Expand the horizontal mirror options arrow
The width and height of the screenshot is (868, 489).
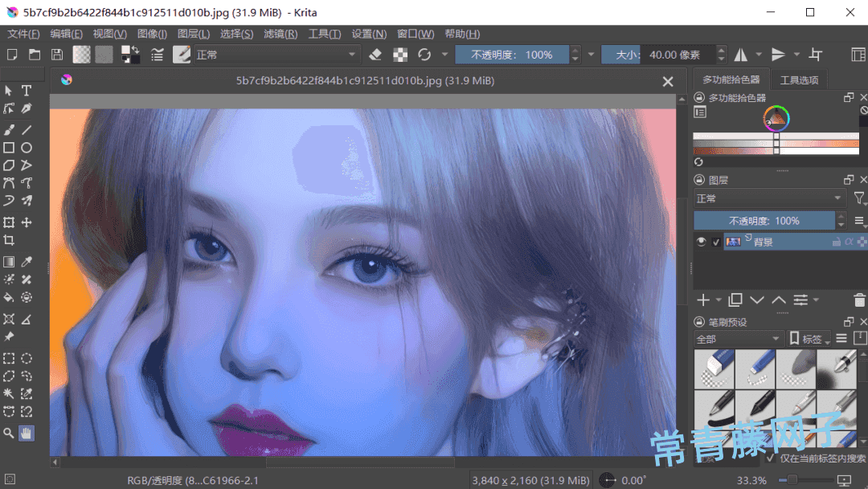pos(759,55)
